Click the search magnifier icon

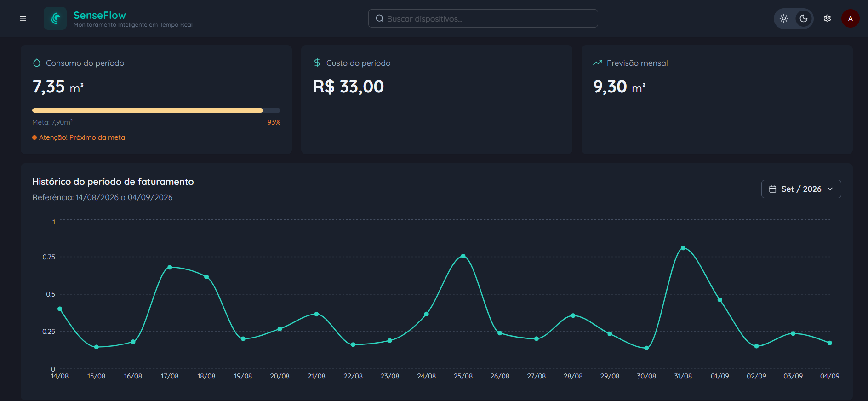[x=380, y=18]
